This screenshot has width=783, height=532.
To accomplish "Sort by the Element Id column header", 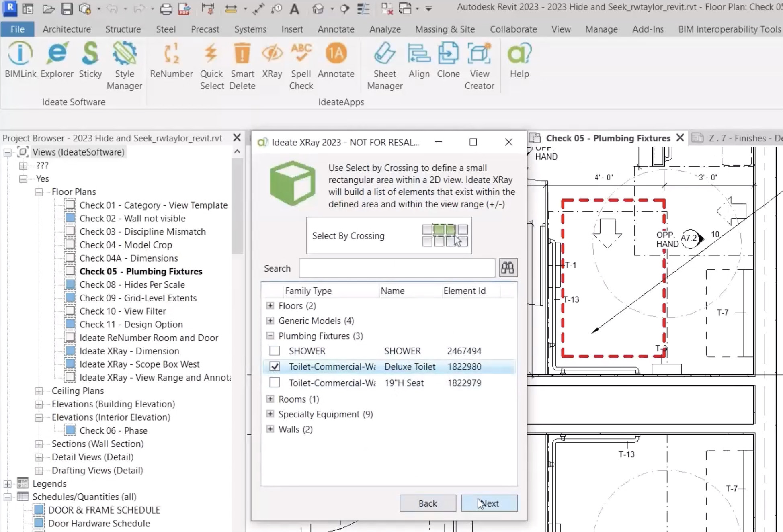I will click(x=464, y=291).
